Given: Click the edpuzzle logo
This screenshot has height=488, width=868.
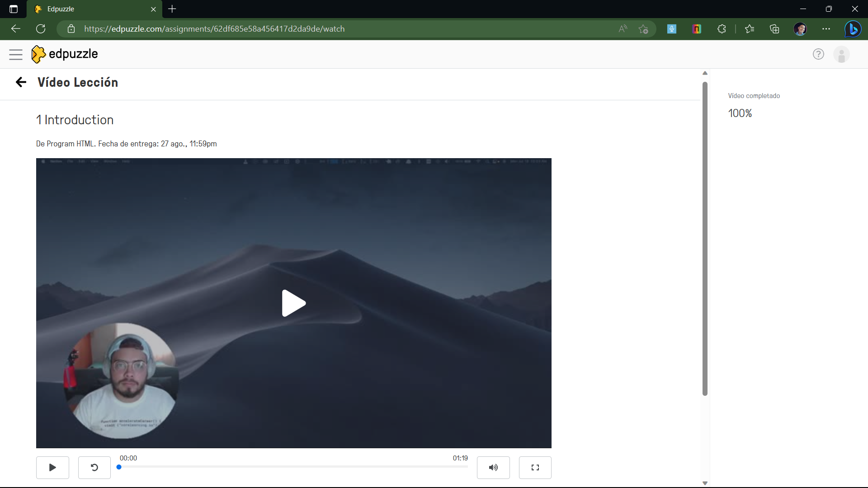Looking at the screenshot, I should click(x=65, y=54).
